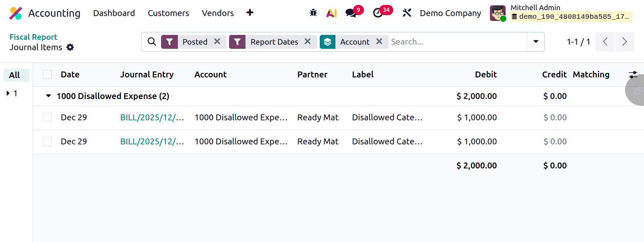Image resolution: width=644 pixels, height=242 pixels.
Task: Click footer total debit $ 2,000.00
Action: point(477,166)
